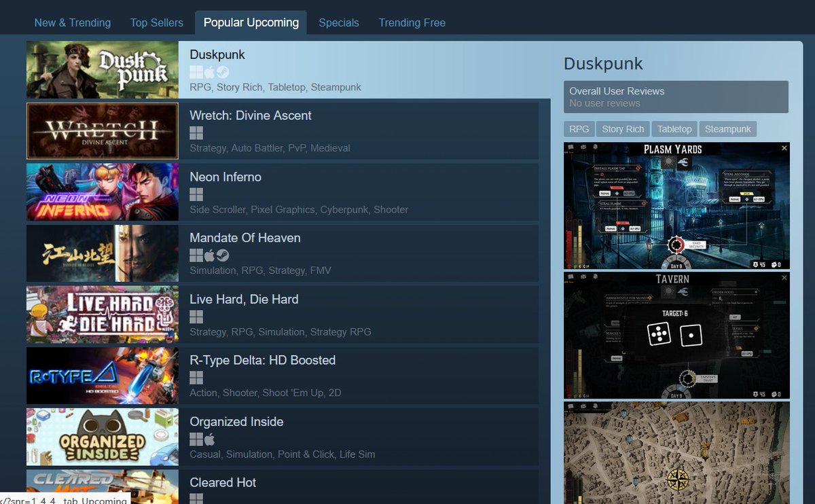Open the Top Sellers tab

[157, 22]
